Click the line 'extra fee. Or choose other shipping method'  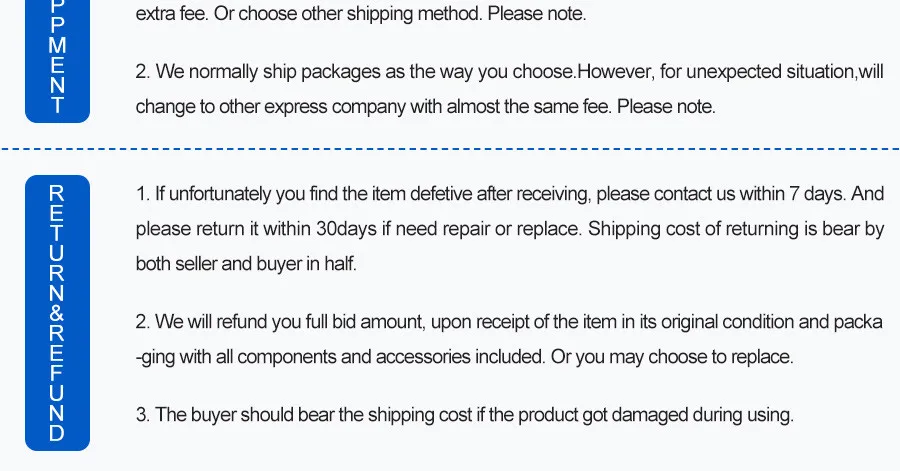click(x=361, y=15)
